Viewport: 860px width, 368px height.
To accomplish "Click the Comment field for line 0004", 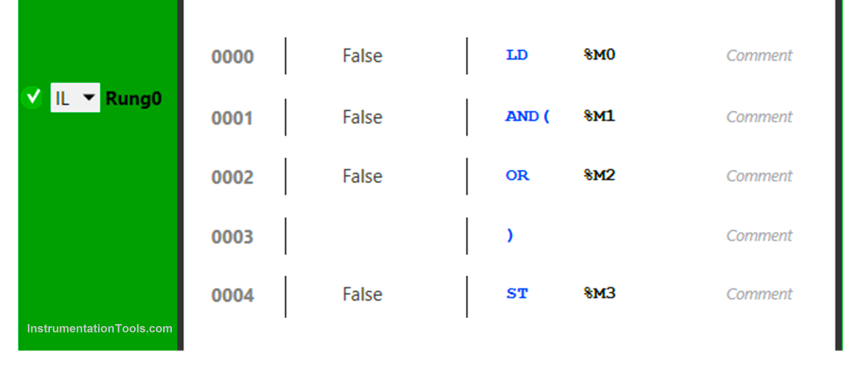I will pos(759,295).
